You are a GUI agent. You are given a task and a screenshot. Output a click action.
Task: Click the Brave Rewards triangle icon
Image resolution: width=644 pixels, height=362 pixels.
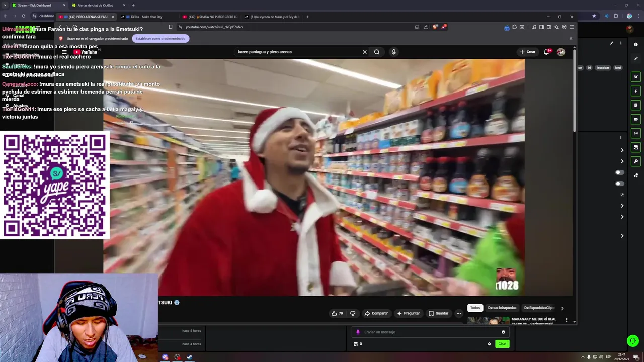443,27
